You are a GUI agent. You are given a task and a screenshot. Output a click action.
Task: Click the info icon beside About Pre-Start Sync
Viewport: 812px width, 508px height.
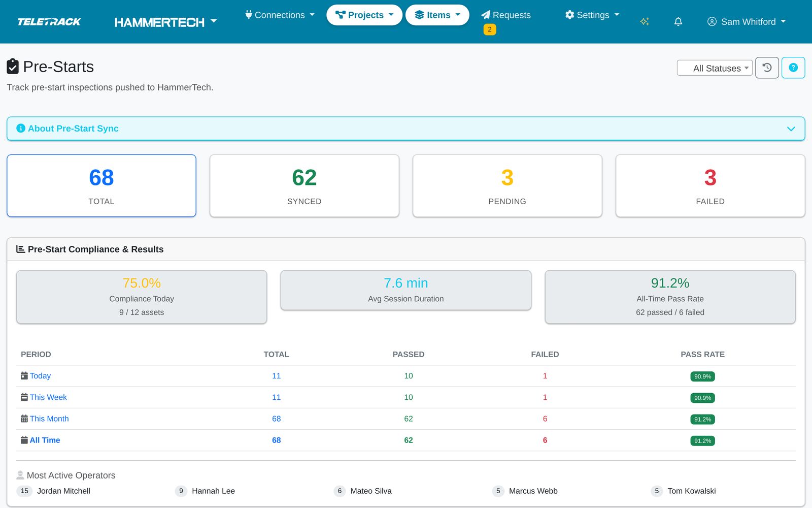tap(21, 129)
